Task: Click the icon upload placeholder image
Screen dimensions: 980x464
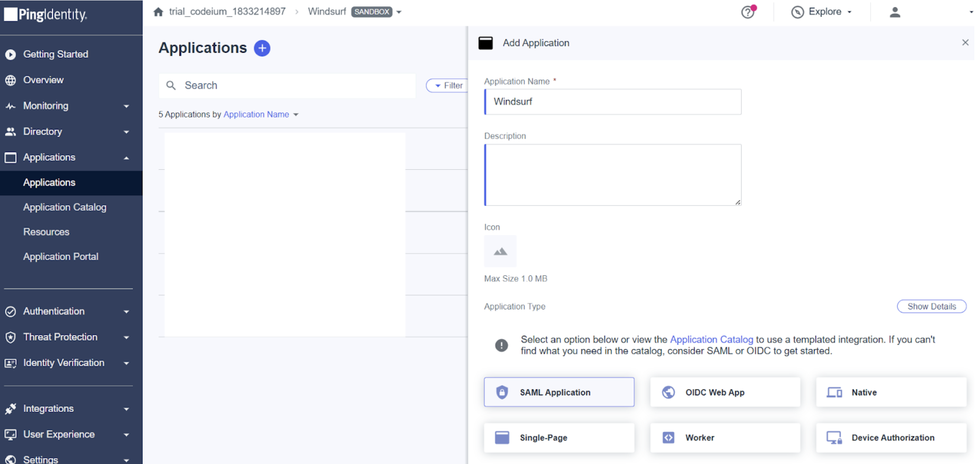Action: point(500,251)
